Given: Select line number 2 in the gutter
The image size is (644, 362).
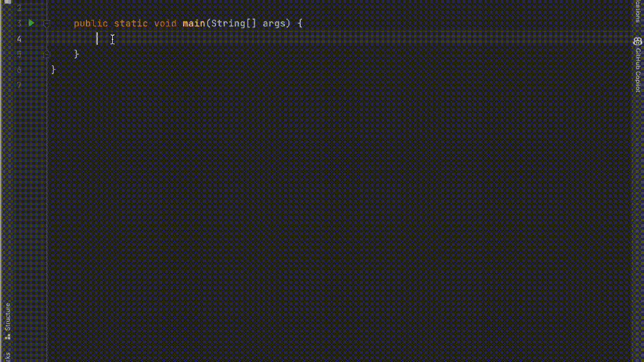Looking at the screenshot, I should click(19, 8).
